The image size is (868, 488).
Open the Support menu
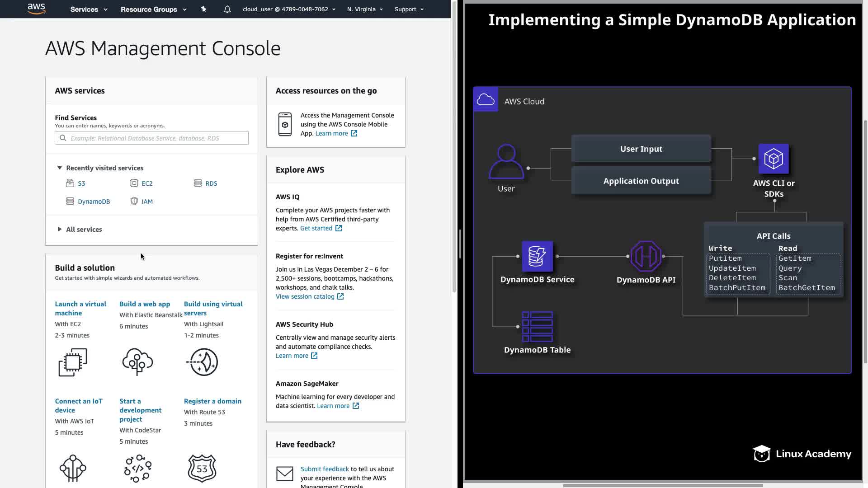click(x=409, y=9)
